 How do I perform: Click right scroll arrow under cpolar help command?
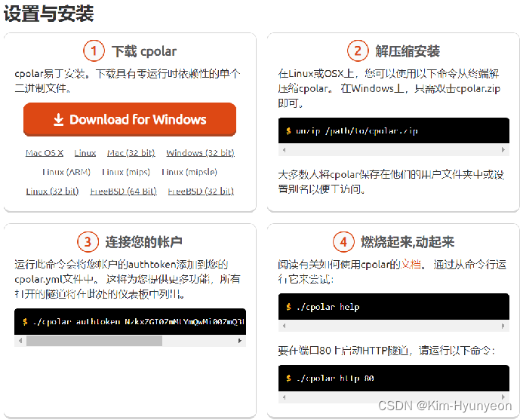coord(503,326)
